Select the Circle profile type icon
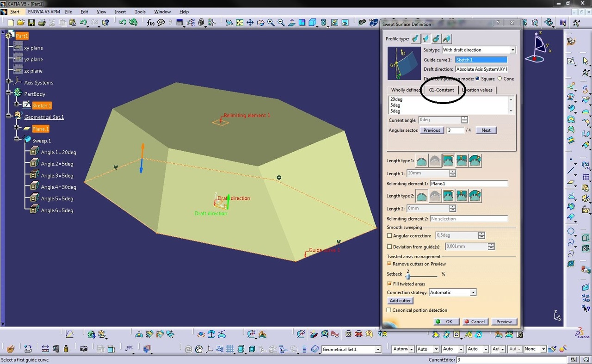The width and height of the screenshot is (592, 364). click(x=437, y=39)
